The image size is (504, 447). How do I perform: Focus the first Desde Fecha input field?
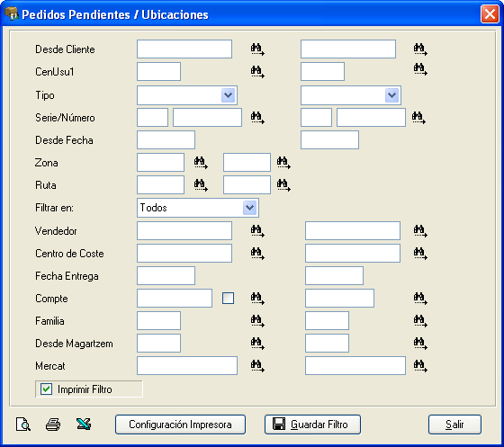(x=166, y=140)
